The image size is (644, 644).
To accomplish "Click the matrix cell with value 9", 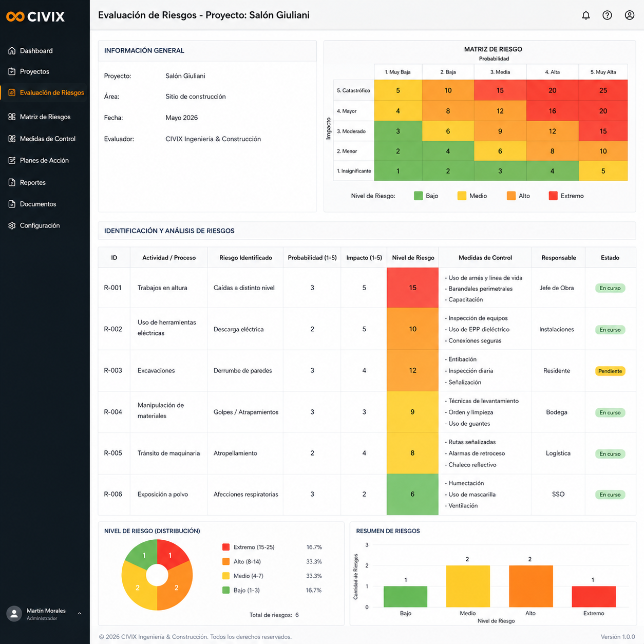I will (500, 131).
